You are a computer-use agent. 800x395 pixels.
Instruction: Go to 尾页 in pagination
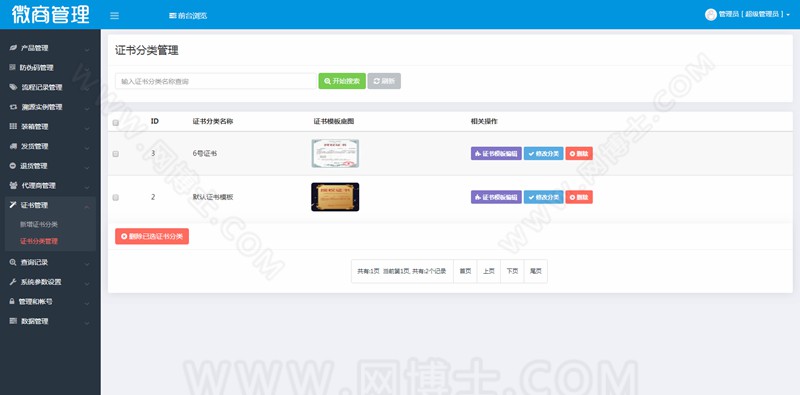[536, 271]
